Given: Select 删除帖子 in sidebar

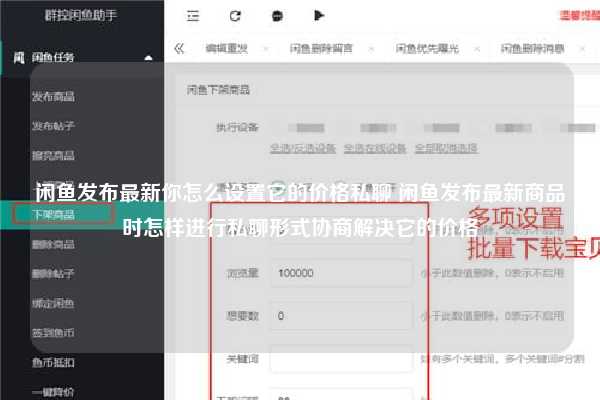Looking at the screenshot, I should 53,274.
